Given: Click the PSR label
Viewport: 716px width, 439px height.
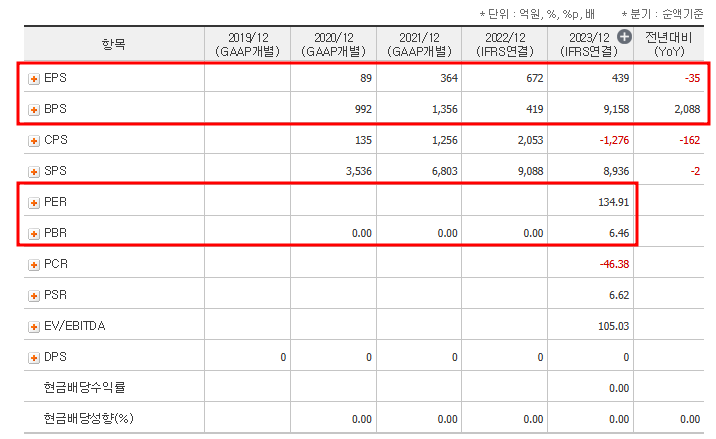Looking at the screenshot, I should [x=55, y=295].
